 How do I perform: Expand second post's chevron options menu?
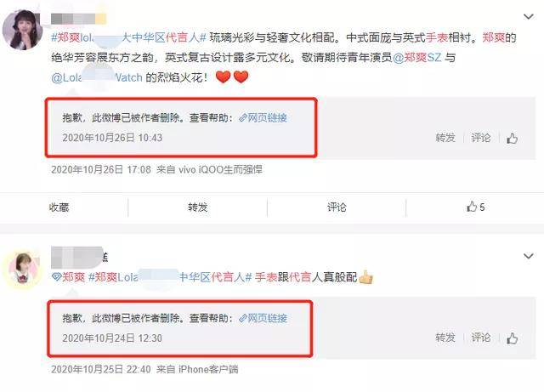pos(528,256)
